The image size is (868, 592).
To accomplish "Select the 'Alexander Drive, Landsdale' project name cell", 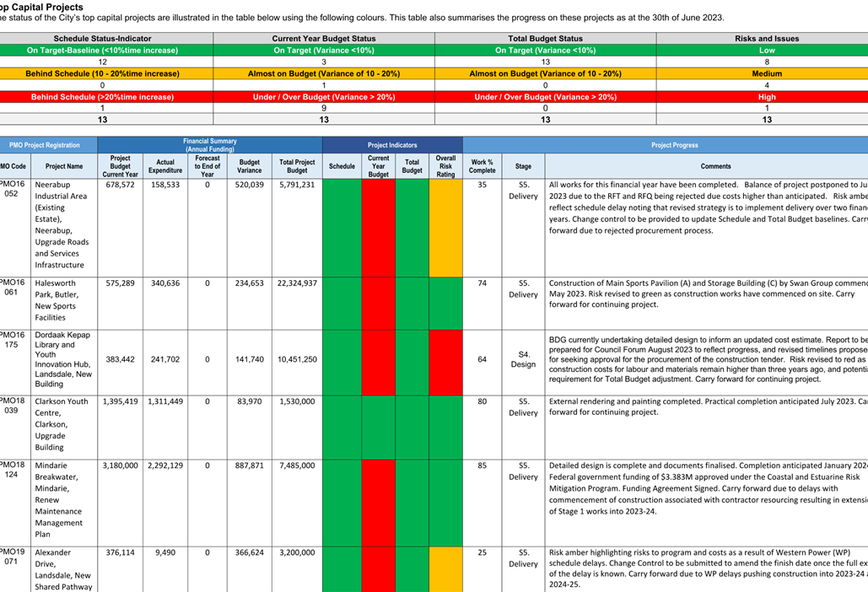I will click(63, 569).
